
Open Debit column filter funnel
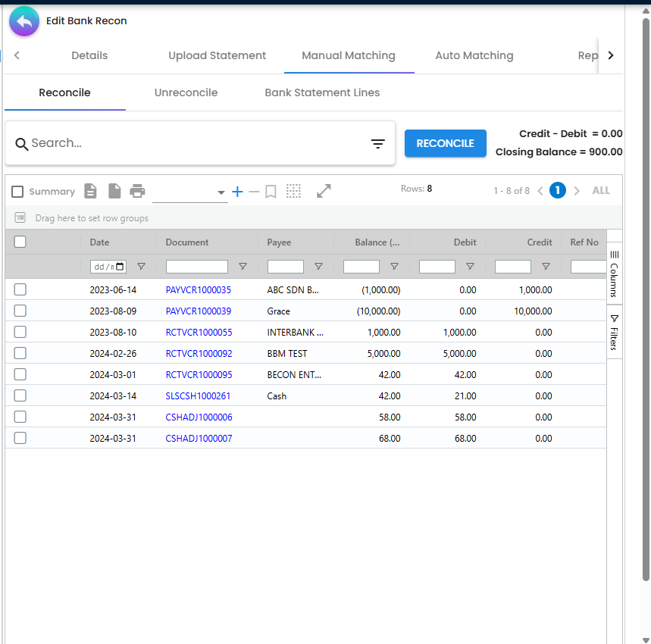pyautogui.click(x=470, y=267)
